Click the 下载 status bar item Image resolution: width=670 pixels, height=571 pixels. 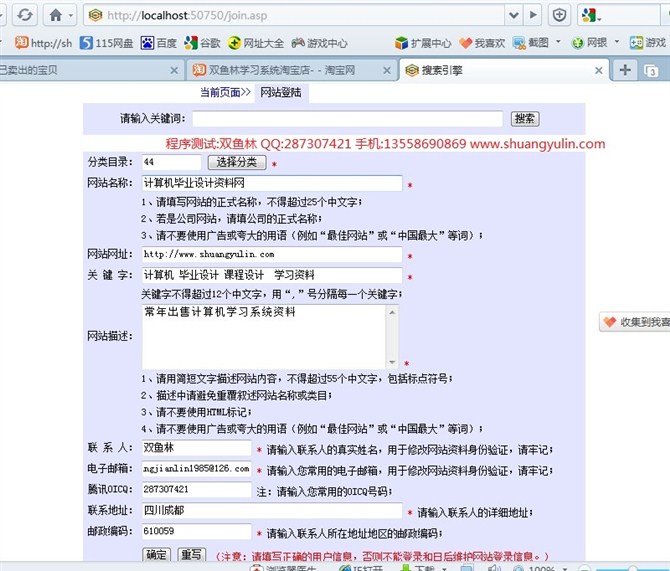[x=418, y=568]
